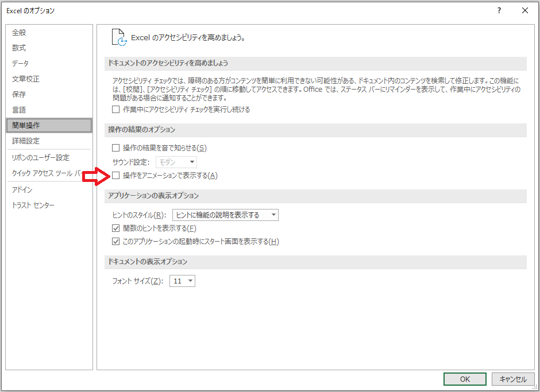
Task: Select 全般 category in sidebar
Action: tap(49, 33)
